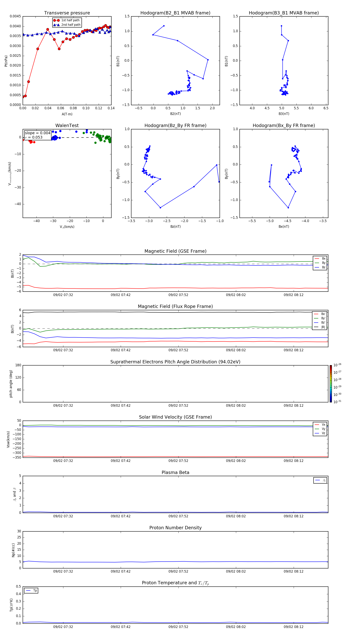Click the "βp and β" y-axis label
The width and height of the screenshot is (351, 644).
point(14,494)
